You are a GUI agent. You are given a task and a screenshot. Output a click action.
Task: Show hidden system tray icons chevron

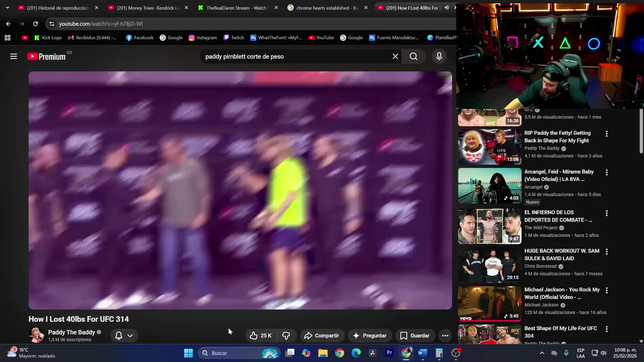pyautogui.click(x=542, y=353)
